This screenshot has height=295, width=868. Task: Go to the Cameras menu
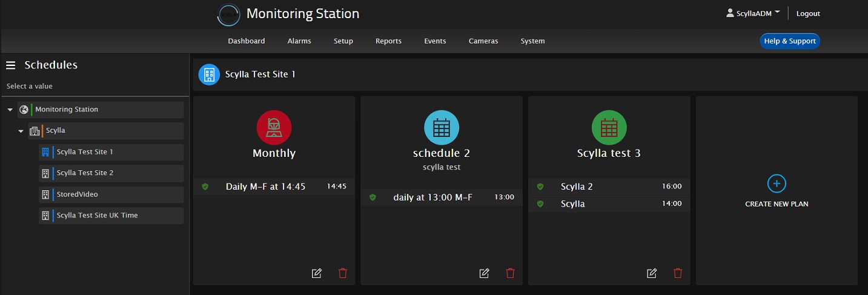(483, 41)
